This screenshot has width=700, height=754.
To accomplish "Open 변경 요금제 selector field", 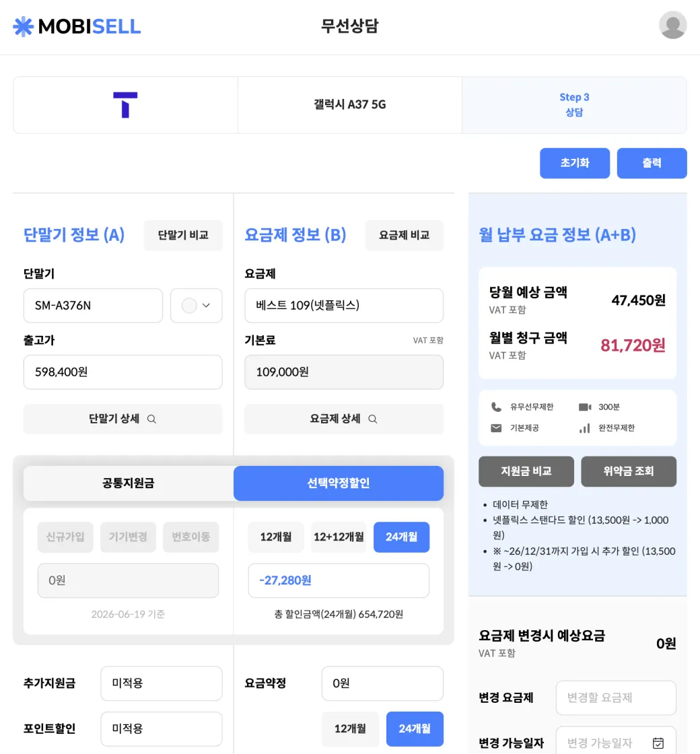I will pyautogui.click(x=616, y=697).
